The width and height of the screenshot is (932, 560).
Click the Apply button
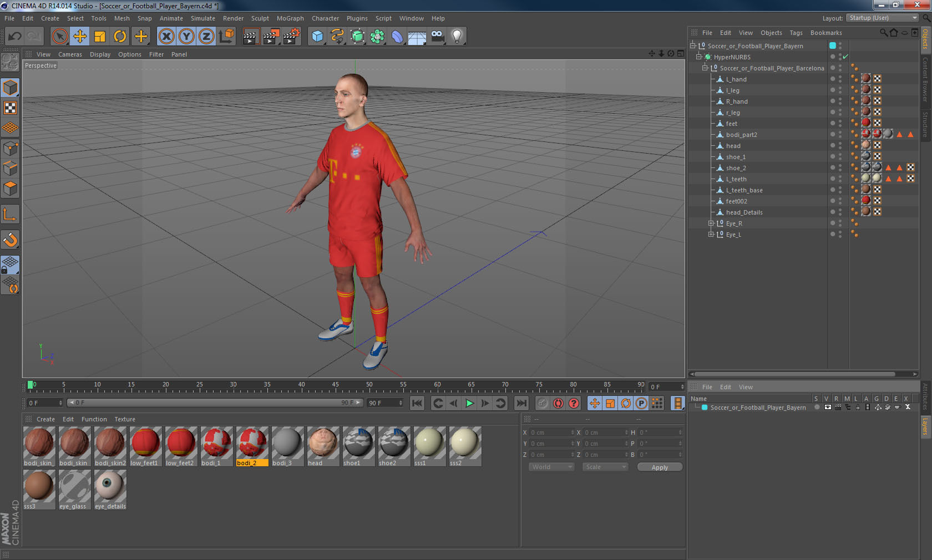(x=660, y=467)
